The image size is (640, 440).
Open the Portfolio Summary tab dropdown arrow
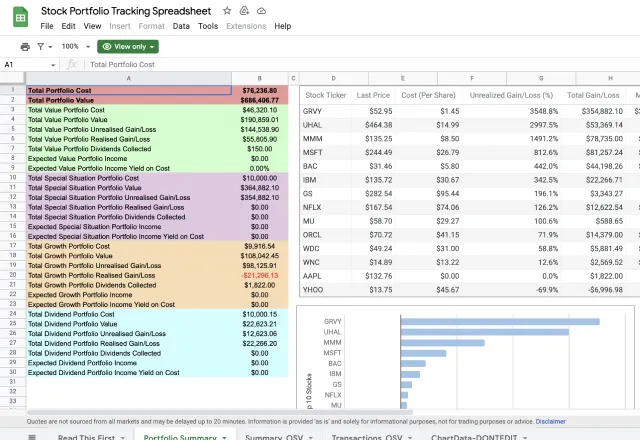point(224,438)
